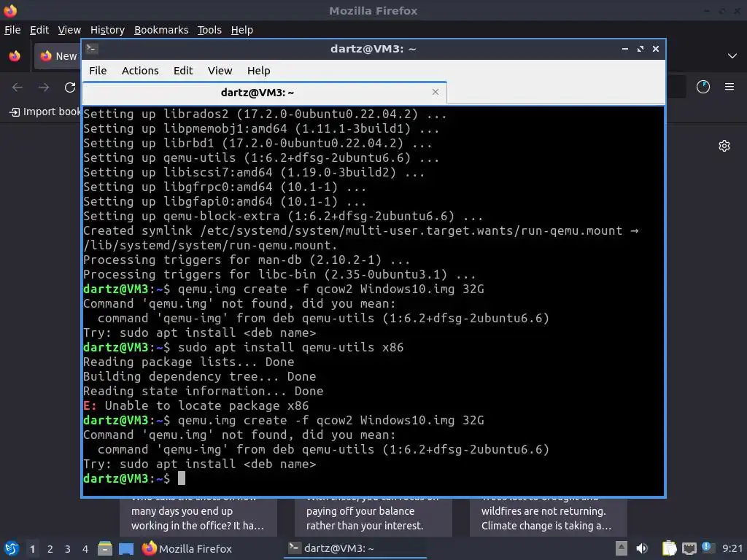Click 'Setting up librados2' output line
This screenshot has width=747, height=560.
[265, 114]
